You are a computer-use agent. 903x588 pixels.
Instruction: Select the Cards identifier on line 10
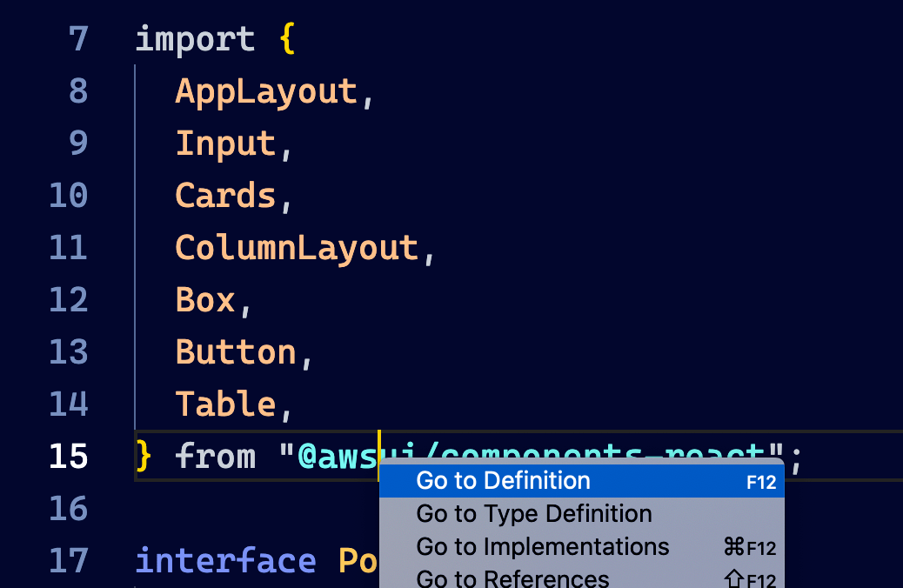[x=224, y=195]
